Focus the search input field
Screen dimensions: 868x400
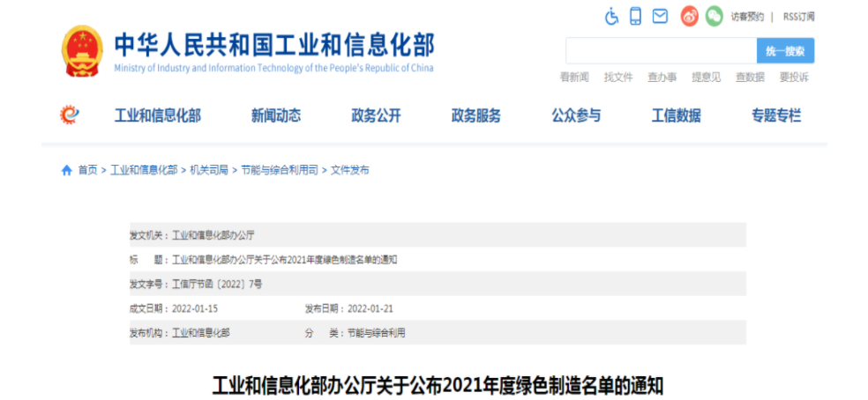click(x=661, y=51)
